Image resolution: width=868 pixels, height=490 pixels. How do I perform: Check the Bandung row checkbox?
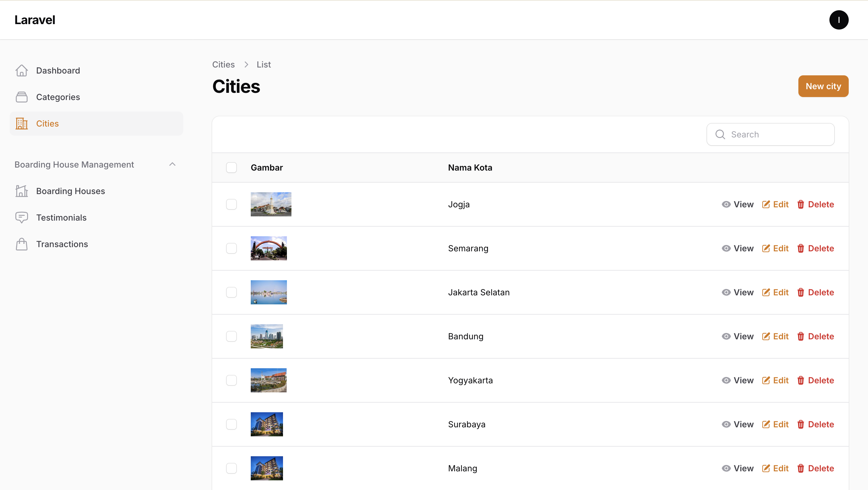[231, 336]
